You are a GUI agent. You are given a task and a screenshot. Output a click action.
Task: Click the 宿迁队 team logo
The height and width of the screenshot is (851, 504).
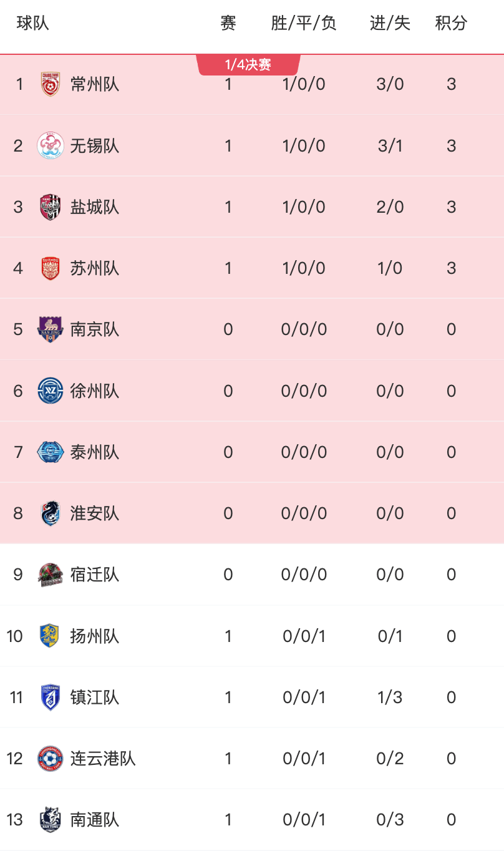click(50, 575)
